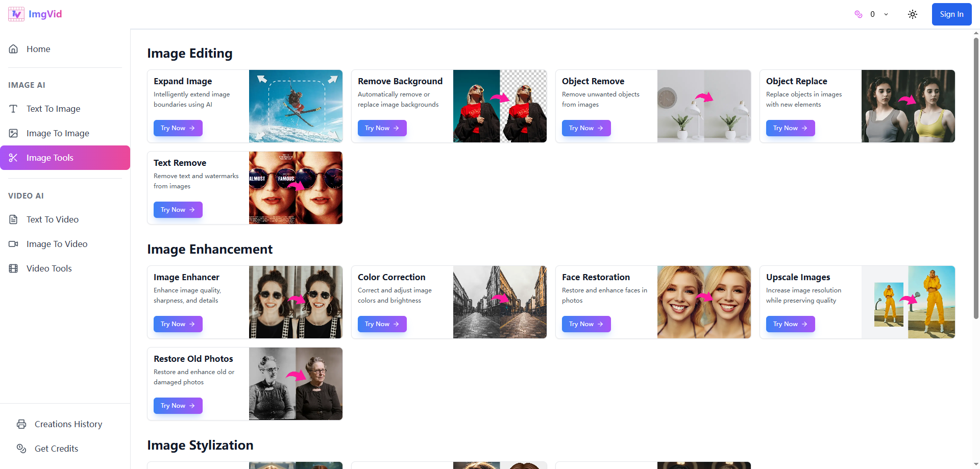
Task: Select the Get Credits coins icon
Action: point(21,449)
